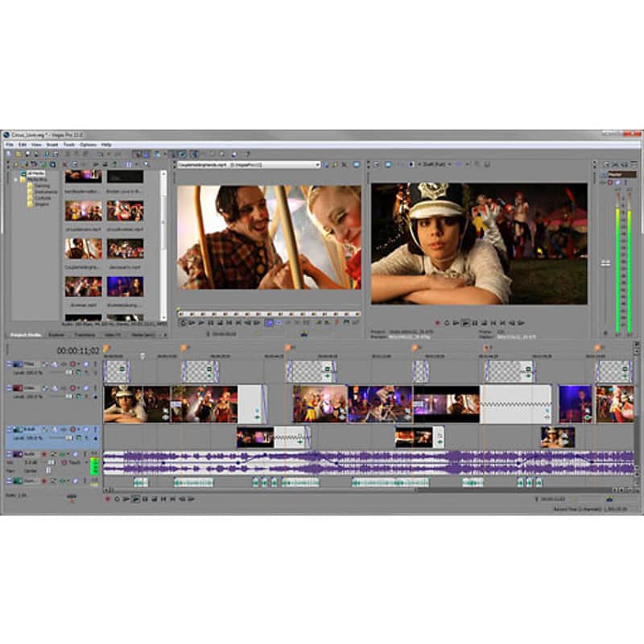Switch to the Video FX tab
The image size is (644, 644).
[112, 335]
